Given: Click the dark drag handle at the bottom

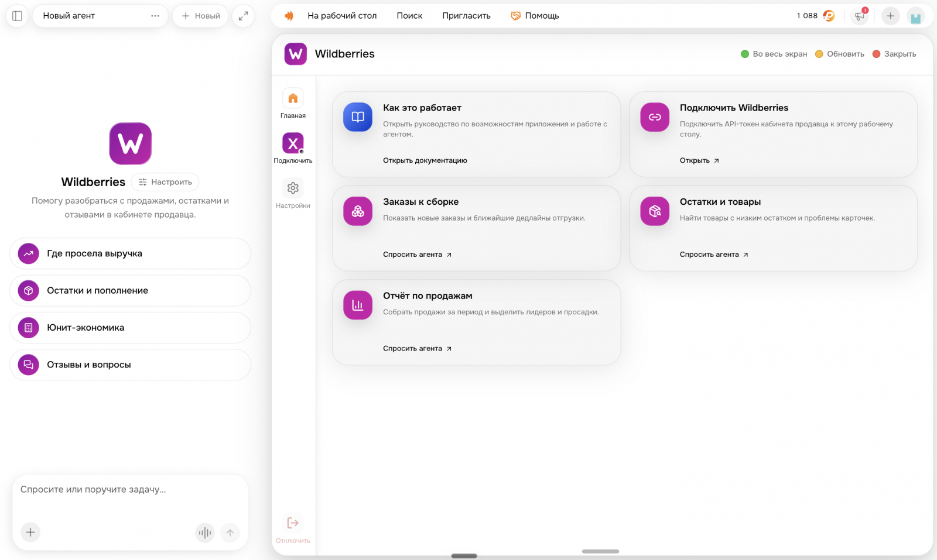Looking at the screenshot, I should click(464, 556).
